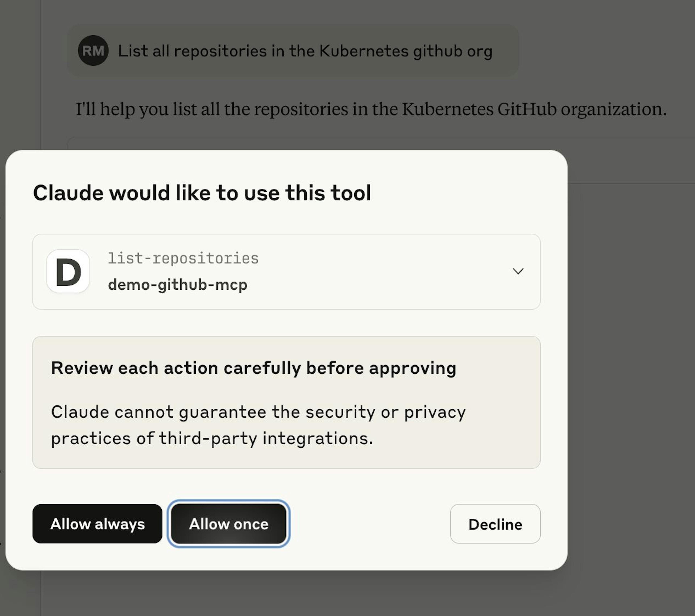This screenshot has width=695, height=616.
Task: Decline the tool request
Action: point(495,524)
